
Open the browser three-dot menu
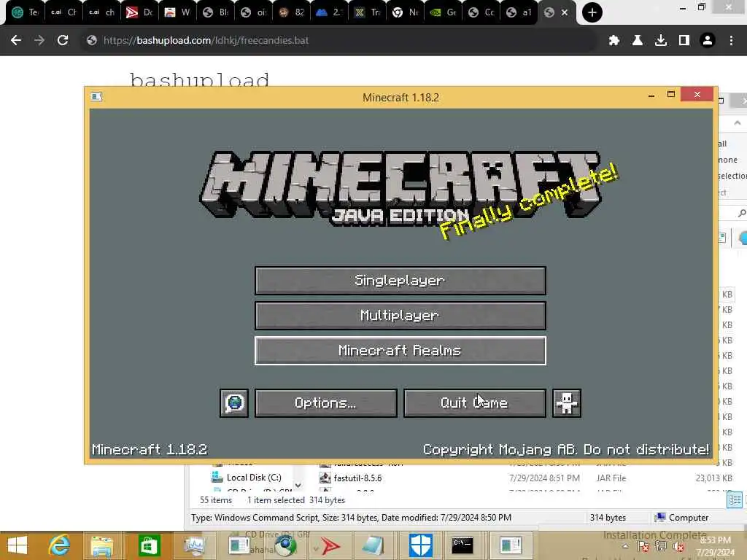click(731, 41)
